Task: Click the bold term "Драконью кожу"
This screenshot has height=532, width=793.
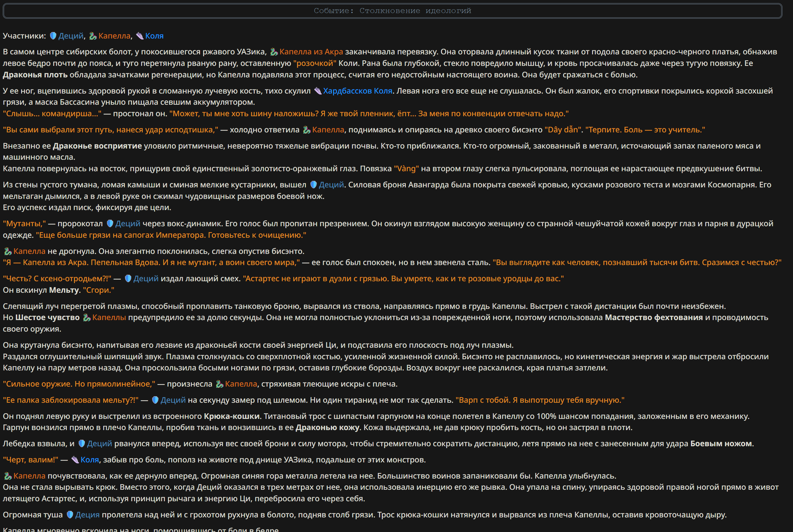Action: click(327, 427)
